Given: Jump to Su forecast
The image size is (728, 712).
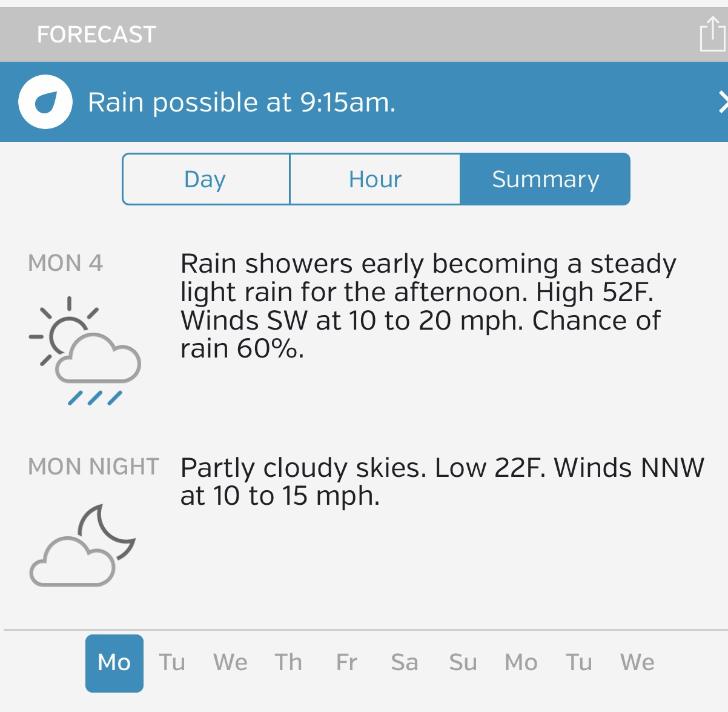Looking at the screenshot, I should pyautogui.click(x=463, y=663).
